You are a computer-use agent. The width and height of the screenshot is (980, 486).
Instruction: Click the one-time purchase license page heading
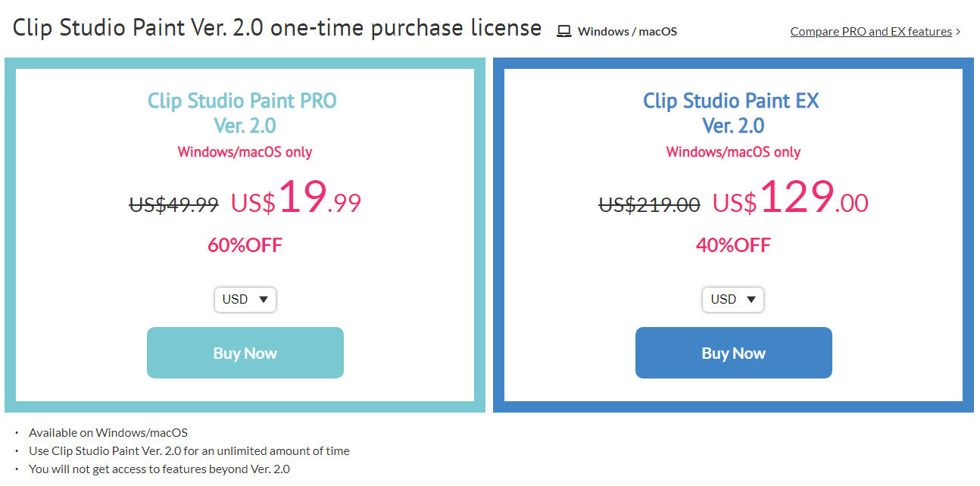point(276,27)
